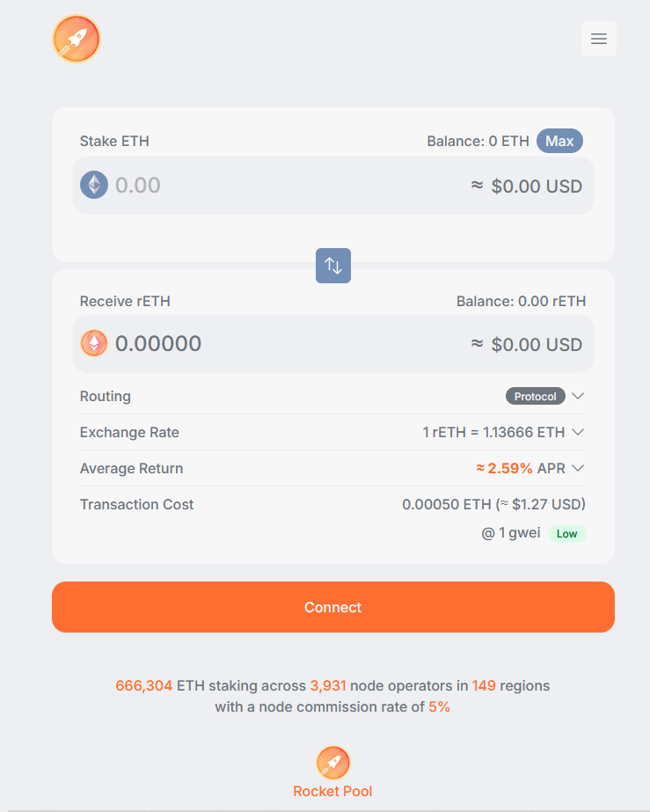This screenshot has width=650, height=812.
Task: Click the Transaction Cost value text
Action: click(x=493, y=504)
